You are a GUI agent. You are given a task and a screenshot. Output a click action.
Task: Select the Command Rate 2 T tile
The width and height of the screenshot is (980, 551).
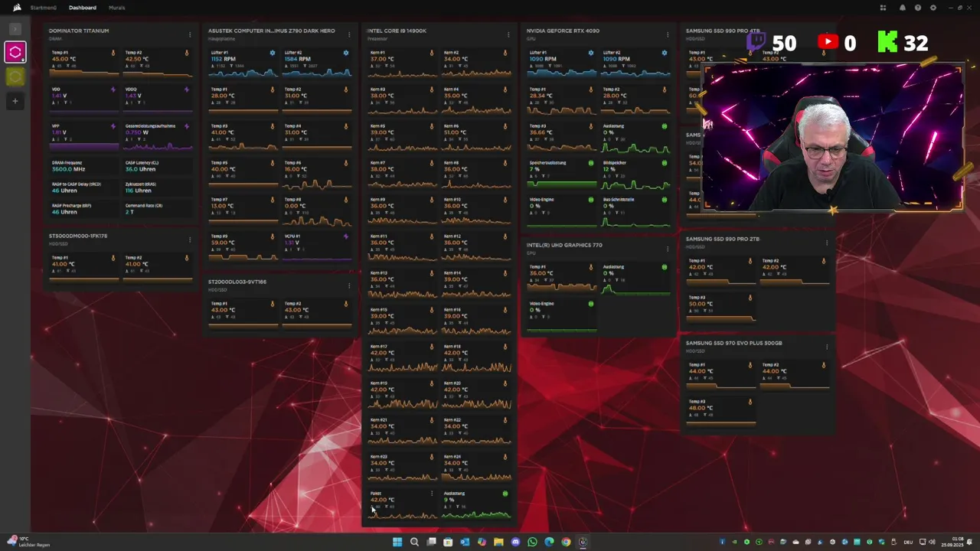[x=157, y=209]
